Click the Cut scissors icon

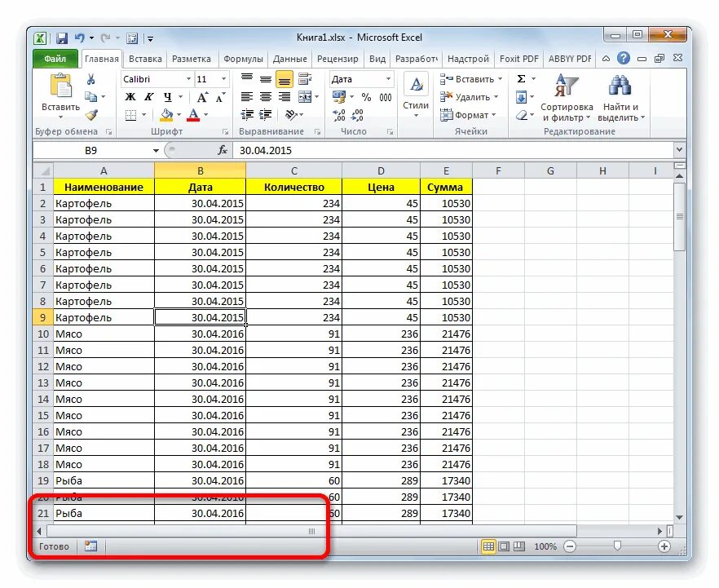point(90,79)
